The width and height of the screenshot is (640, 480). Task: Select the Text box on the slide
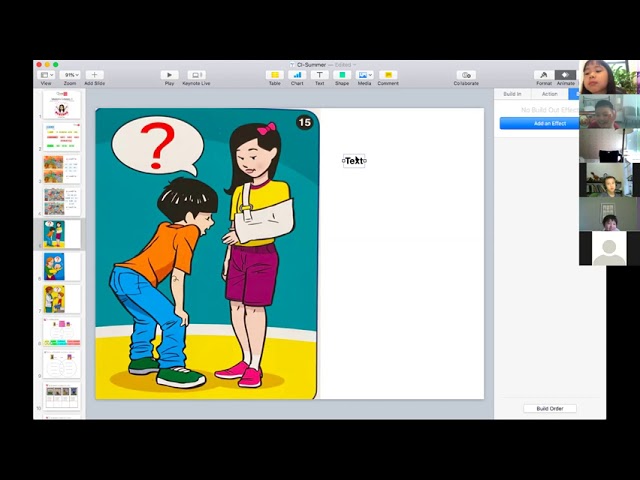354,160
